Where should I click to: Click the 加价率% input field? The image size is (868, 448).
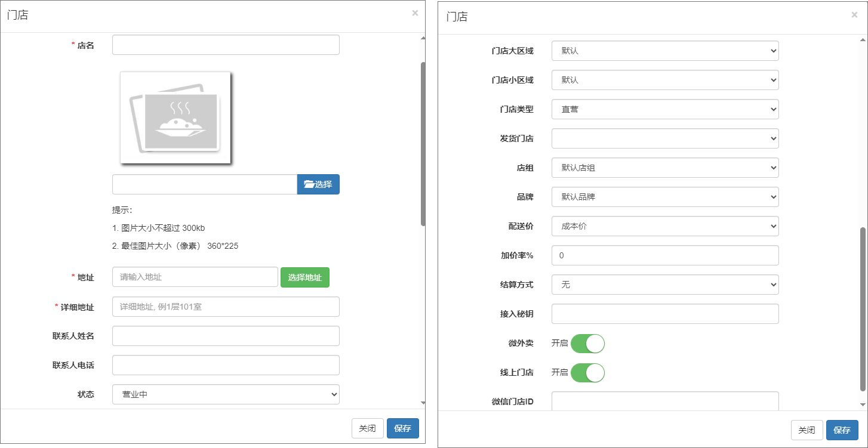click(665, 255)
